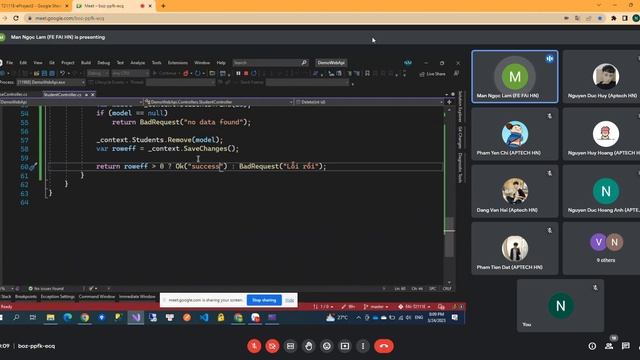Image resolution: width=640 pixels, height=360 pixels.
Task: Open meeting details info icon
Action: (592, 346)
